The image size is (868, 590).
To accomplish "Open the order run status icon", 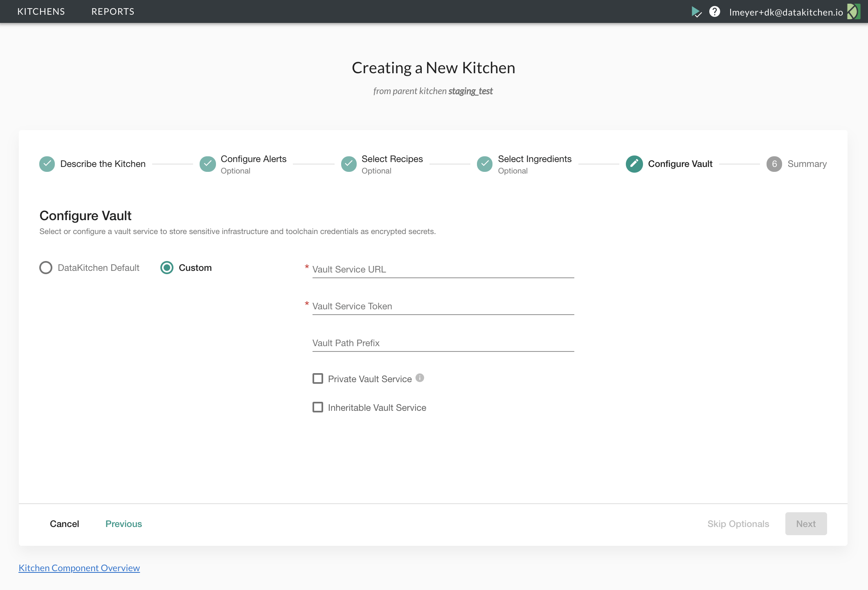I will click(696, 11).
